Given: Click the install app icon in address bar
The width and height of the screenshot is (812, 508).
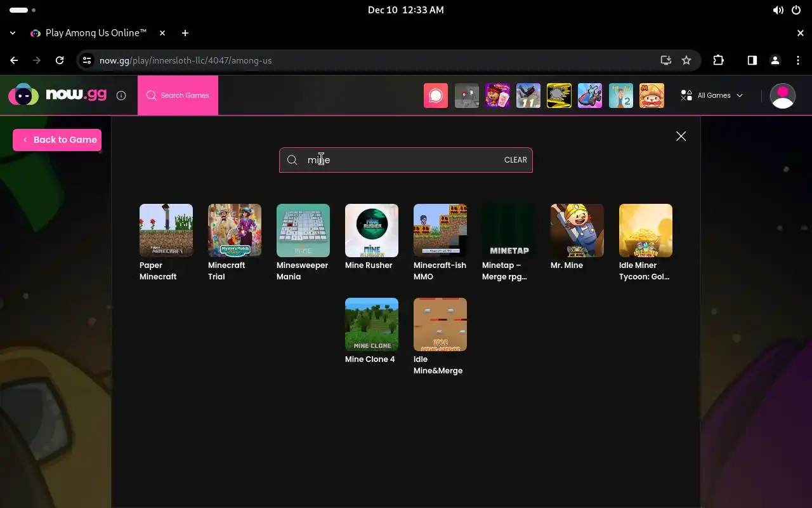Looking at the screenshot, I should [x=665, y=60].
